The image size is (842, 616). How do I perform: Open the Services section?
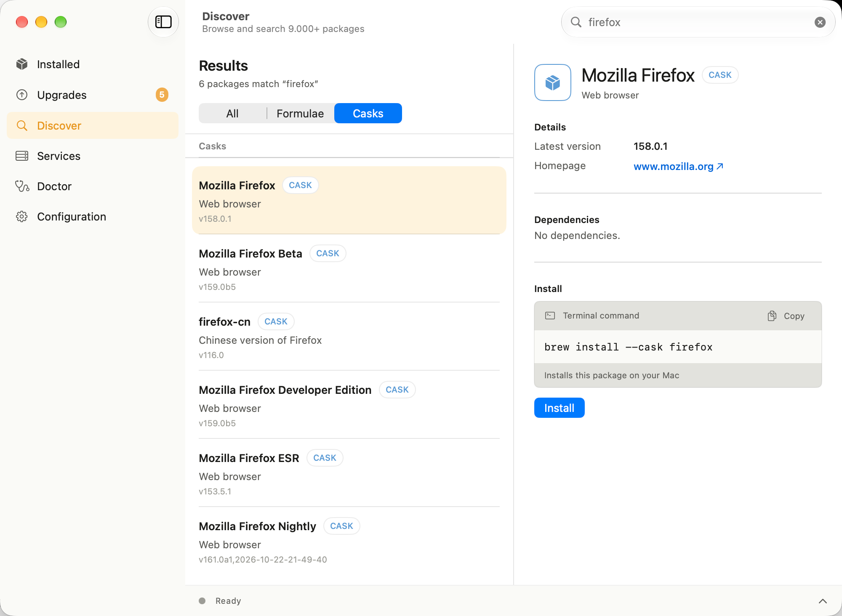[x=93, y=156]
